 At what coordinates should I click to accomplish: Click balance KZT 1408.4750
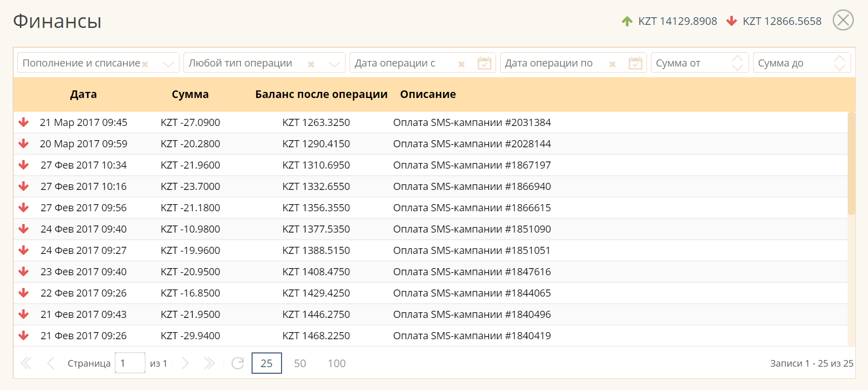[x=316, y=272]
